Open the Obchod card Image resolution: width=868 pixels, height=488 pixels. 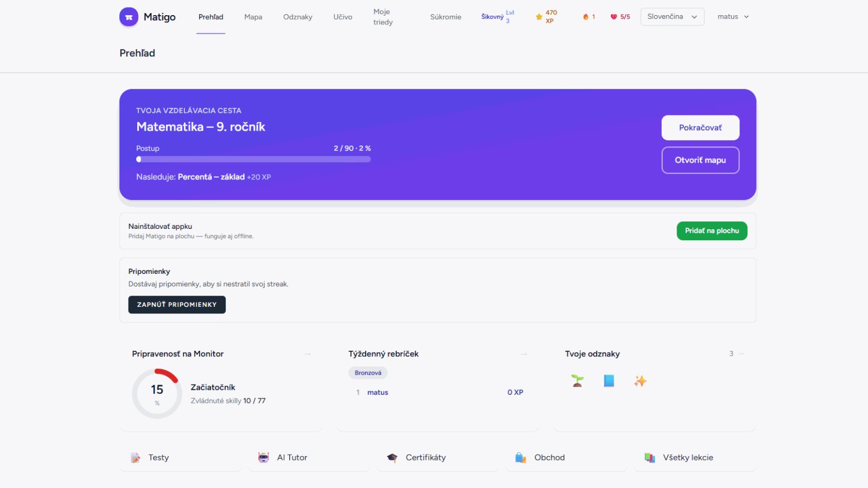[x=566, y=458]
